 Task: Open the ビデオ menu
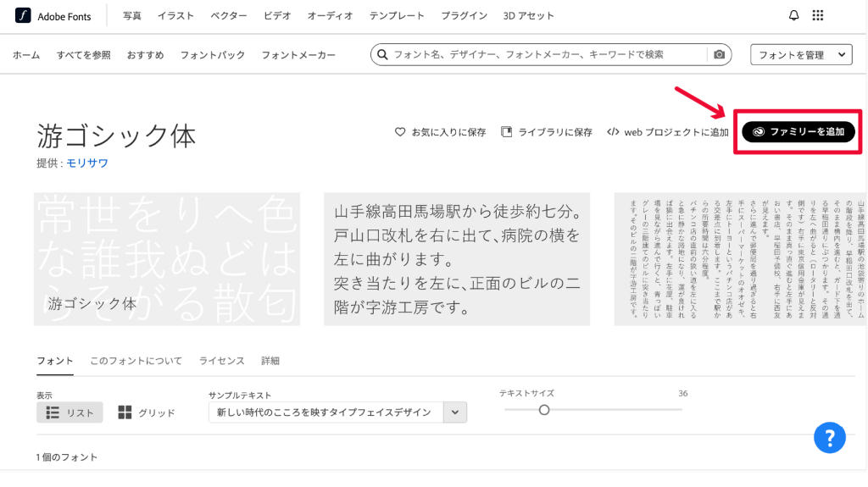pos(277,16)
